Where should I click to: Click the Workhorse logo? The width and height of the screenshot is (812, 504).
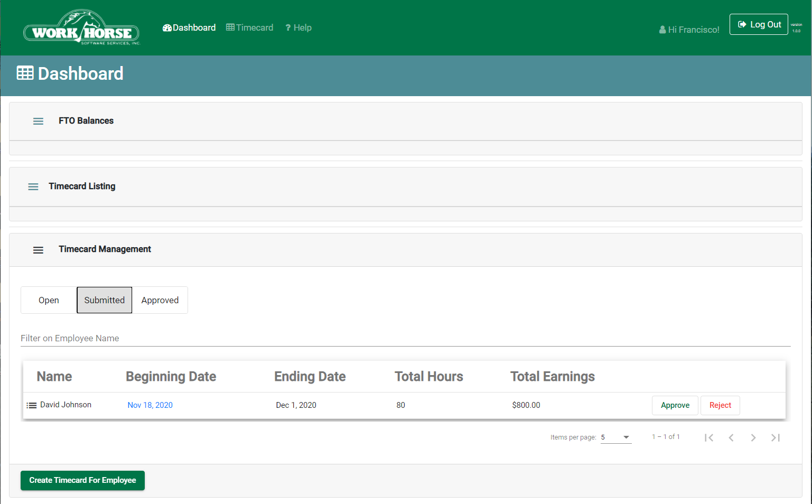82,27
